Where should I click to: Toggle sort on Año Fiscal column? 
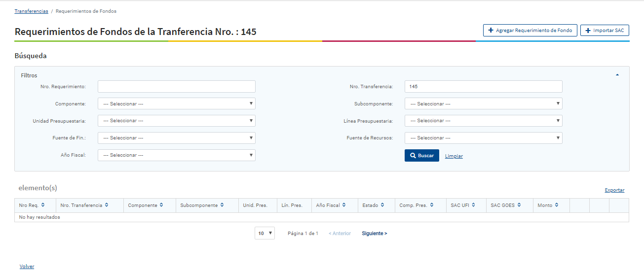[344, 205]
